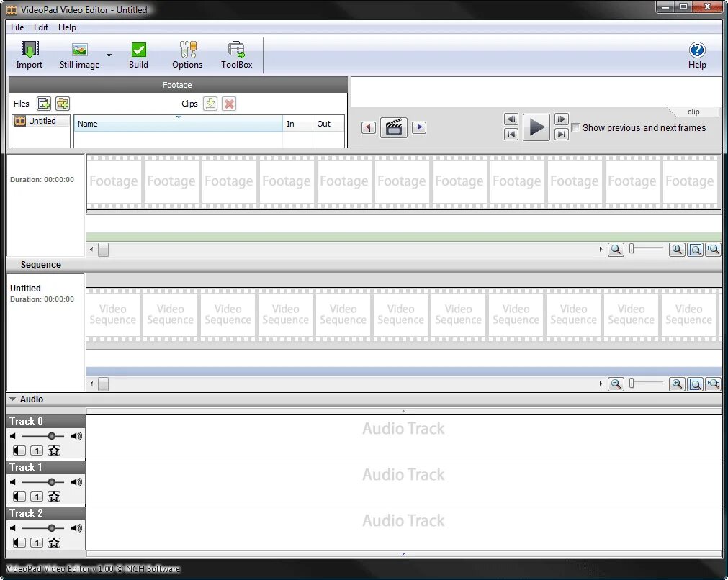
Task: Click the add file icon beside Files
Action: click(44, 104)
